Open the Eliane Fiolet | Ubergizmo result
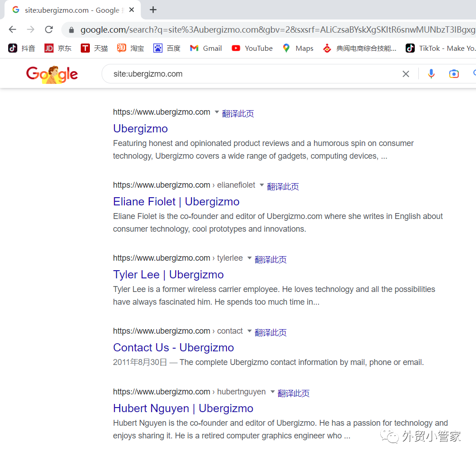 176,202
